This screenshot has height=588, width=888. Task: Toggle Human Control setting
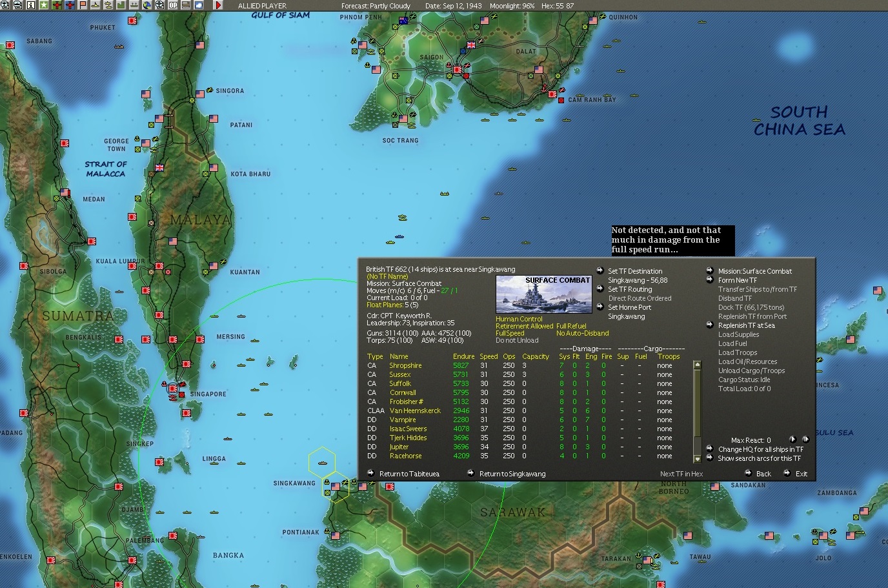pos(519,319)
